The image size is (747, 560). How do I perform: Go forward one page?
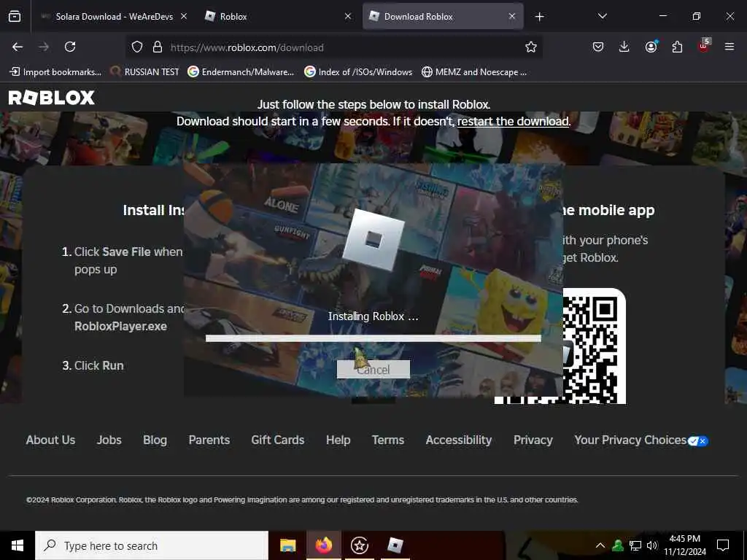[44, 47]
